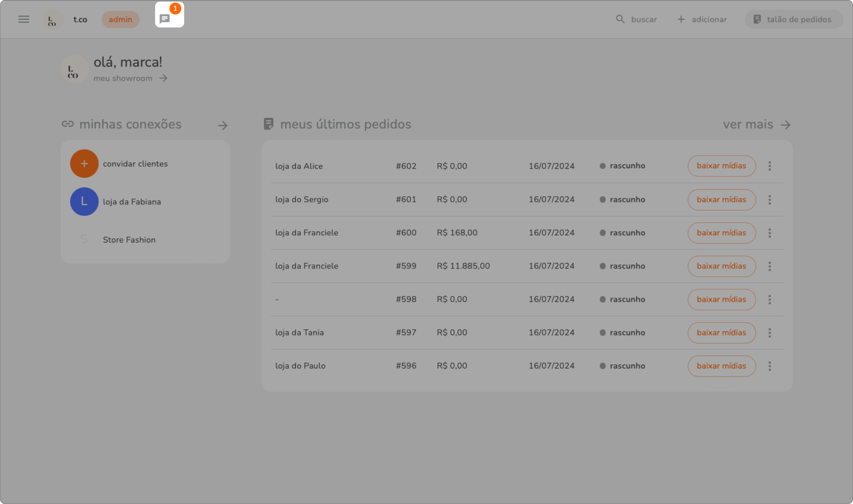This screenshot has width=853, height=504.
Task: Click the t.co brand logo in header
Action: click(x=53, y=20)
